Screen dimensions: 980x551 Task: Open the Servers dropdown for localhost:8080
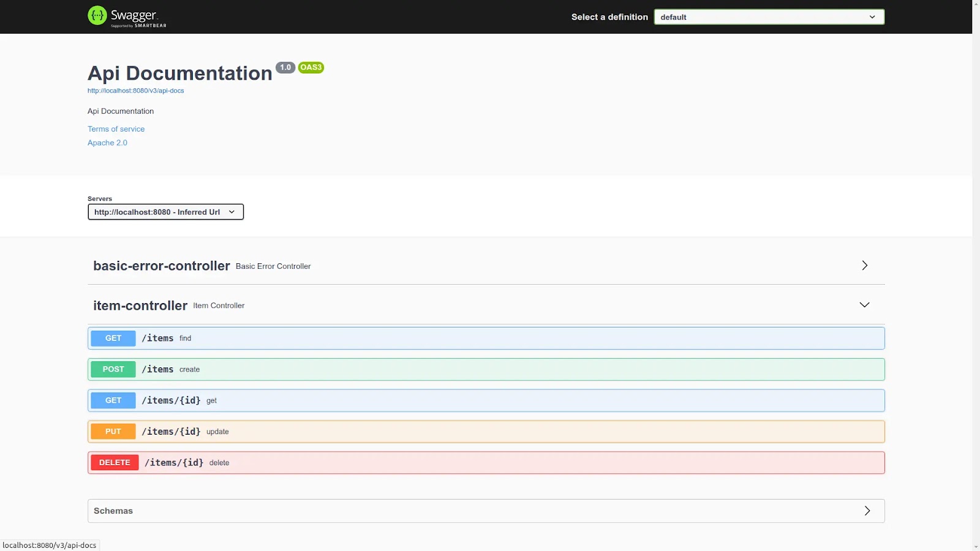[165, 212]
